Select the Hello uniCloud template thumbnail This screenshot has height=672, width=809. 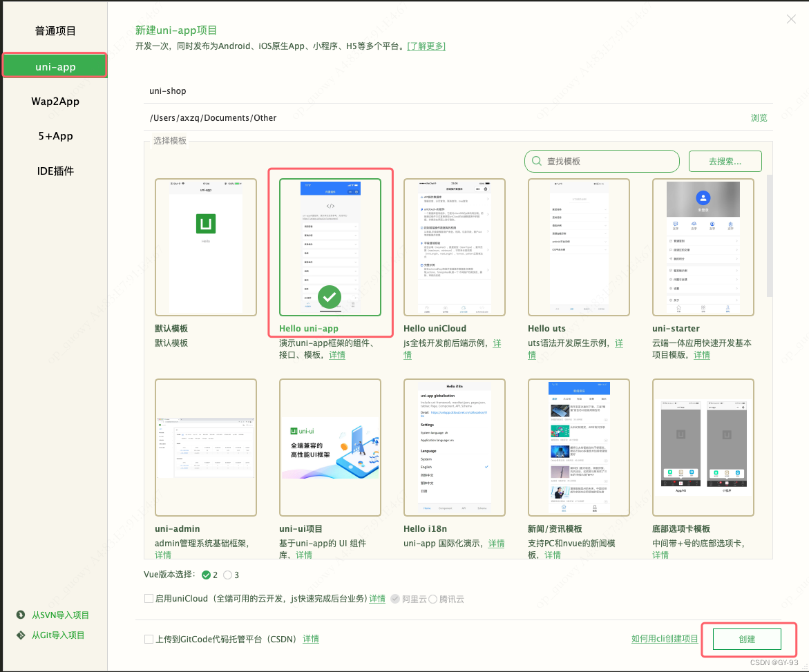point(454,247)
